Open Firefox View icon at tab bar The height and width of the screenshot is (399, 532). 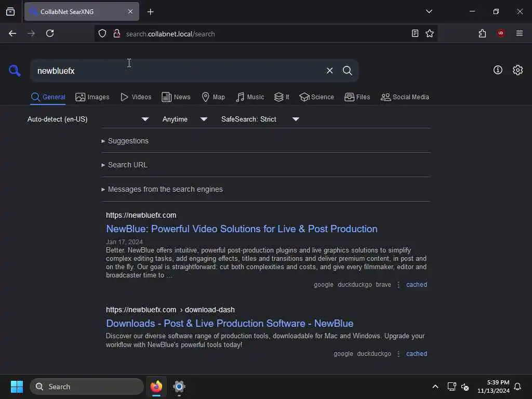point(10,11)
